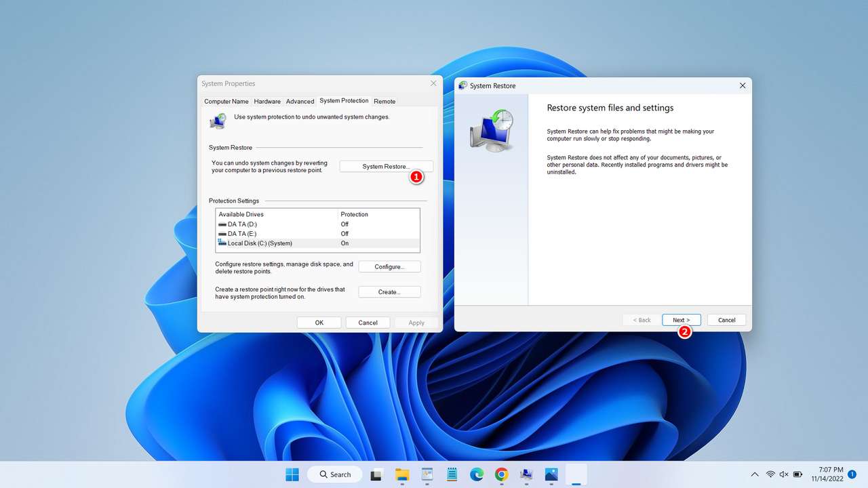This screenshot has width=868, height=488.
Task: Click the volume icon in the system tray
Action: coord(783,474)
